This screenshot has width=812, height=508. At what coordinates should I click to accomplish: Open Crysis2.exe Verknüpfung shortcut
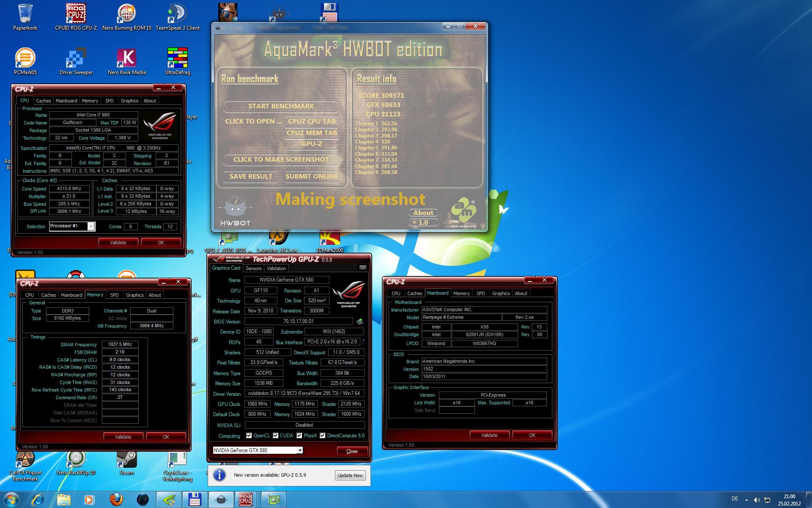pos(177,466)
